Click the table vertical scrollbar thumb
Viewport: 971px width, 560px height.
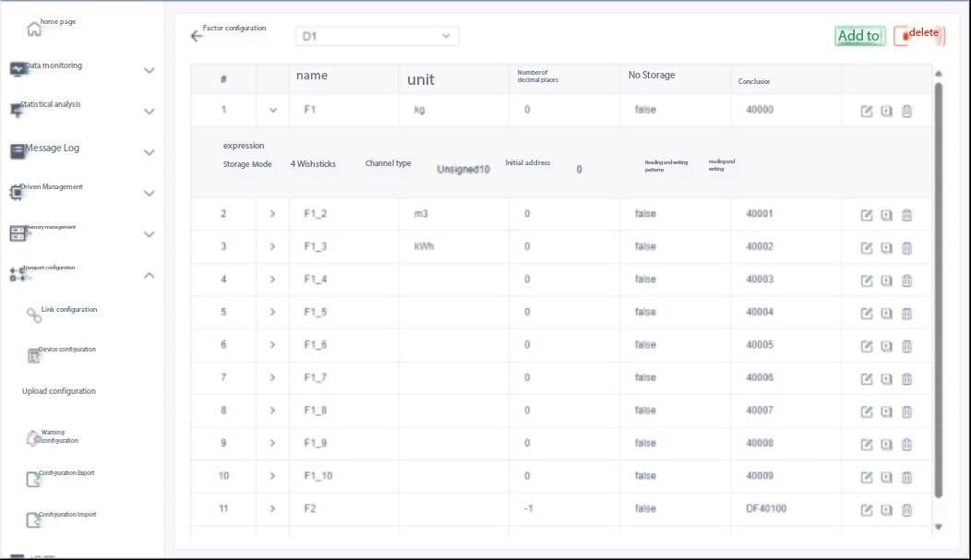click(938, 290)
